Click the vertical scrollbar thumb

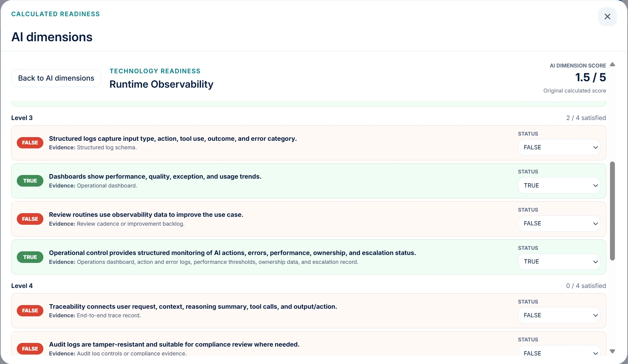coord(612,211)
